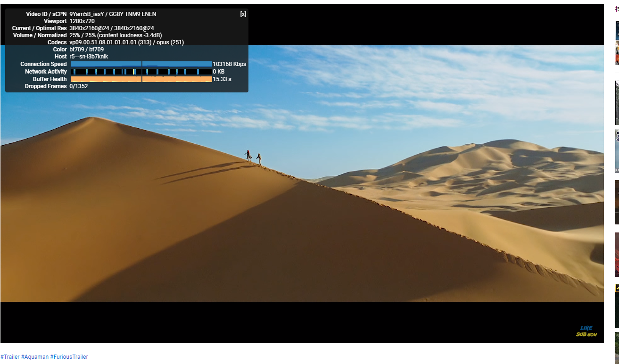Click the "Volume / Normalized" label
The height and width of the screenshot is (364, 619).
(40, 35)
